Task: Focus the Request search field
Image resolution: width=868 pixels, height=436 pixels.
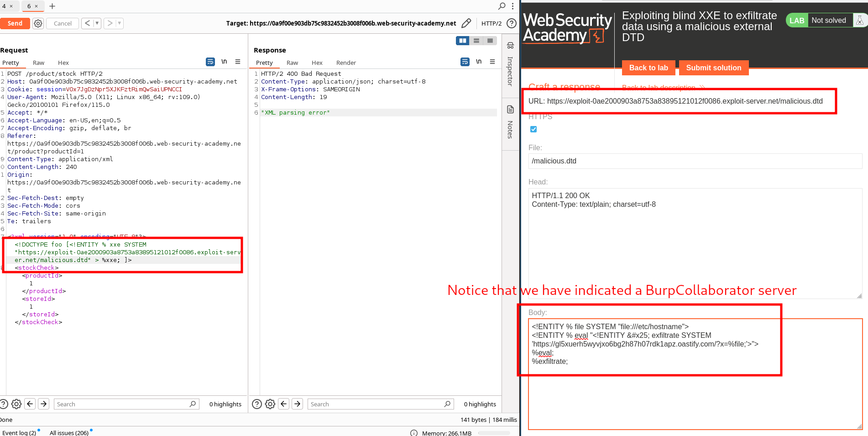Action: point(126,404)
